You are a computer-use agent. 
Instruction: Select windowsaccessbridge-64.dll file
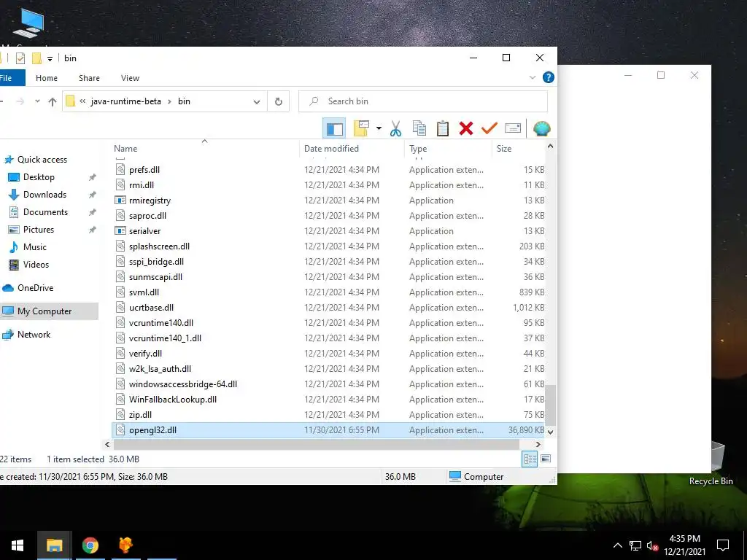point(183,384)
